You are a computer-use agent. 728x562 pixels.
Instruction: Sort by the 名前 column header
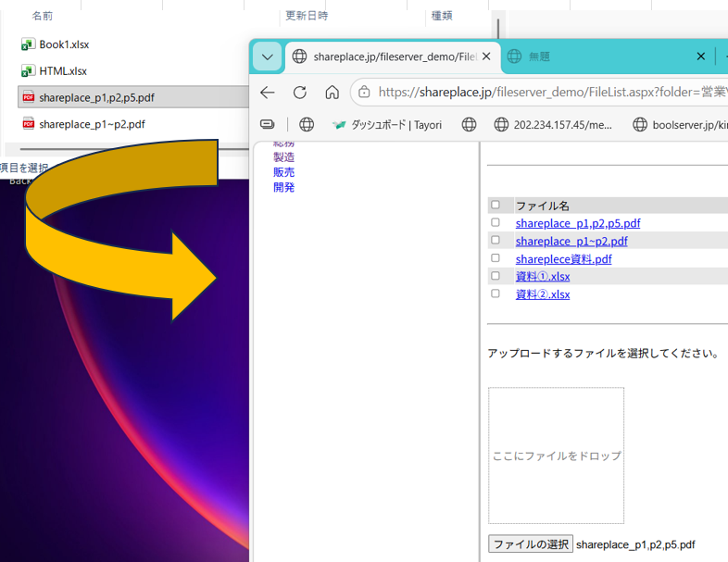click(43, 16)
